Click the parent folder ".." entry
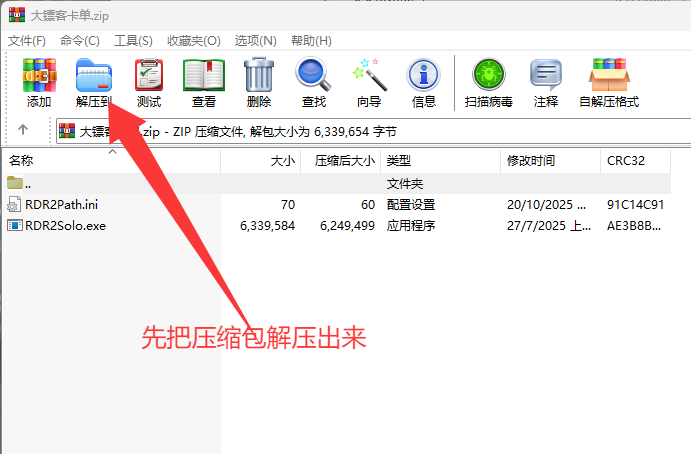Screen dimensions: 691x454 (x=27, y=183)
